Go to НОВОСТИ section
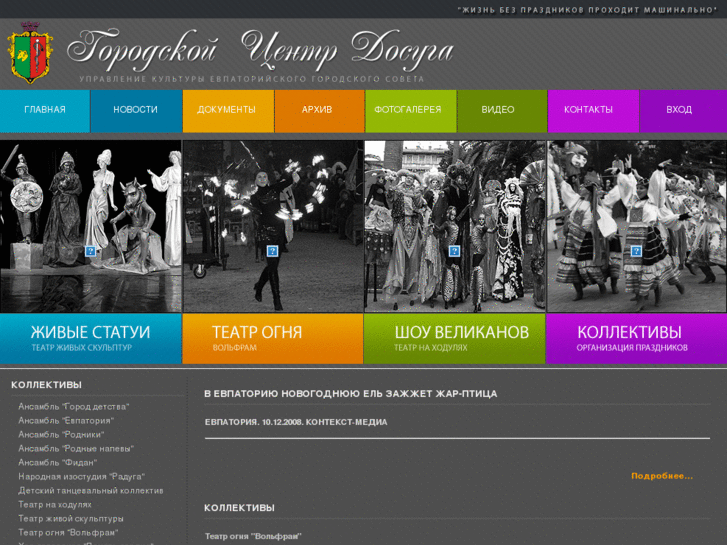The image size is (727, 545). point(136,110)
